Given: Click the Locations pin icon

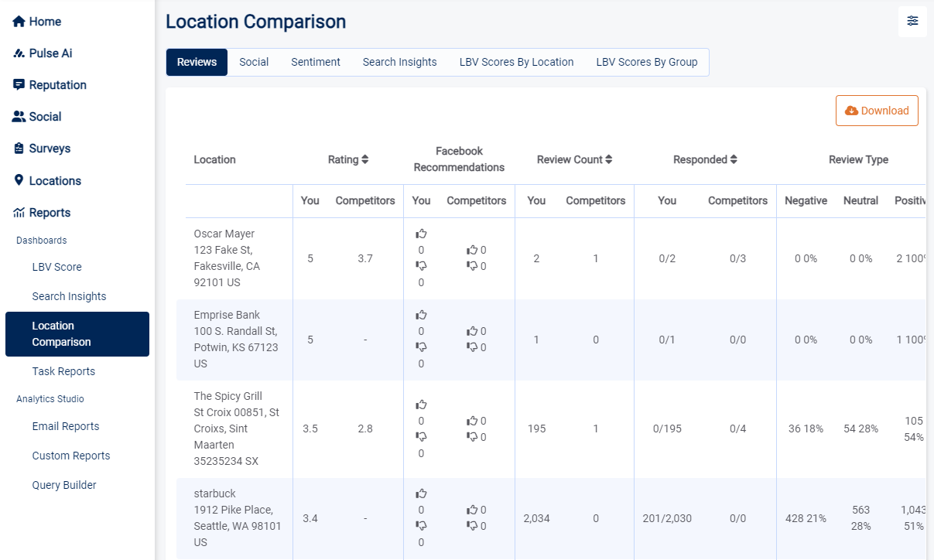Looking at the screenshot, I should (19, 180).
